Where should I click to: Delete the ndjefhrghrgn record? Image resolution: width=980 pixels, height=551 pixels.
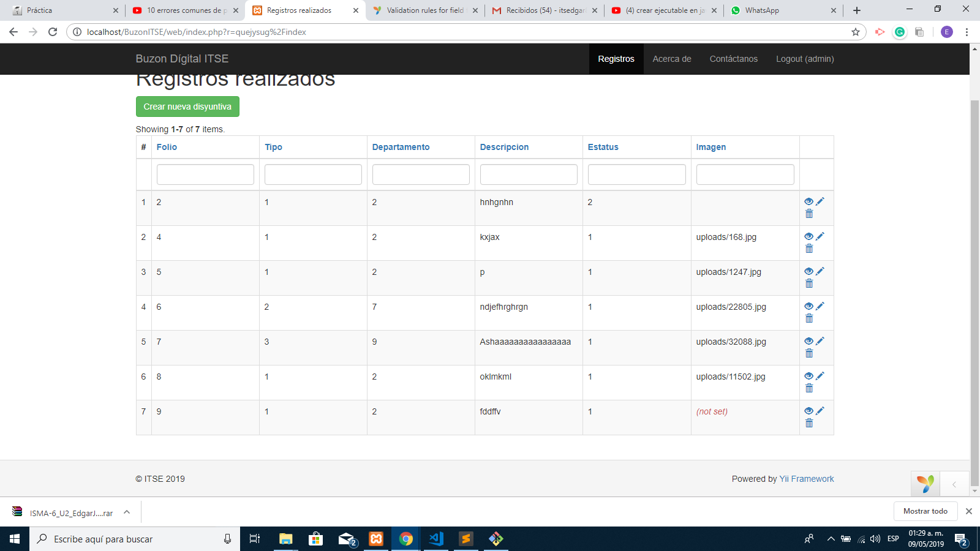809,318
